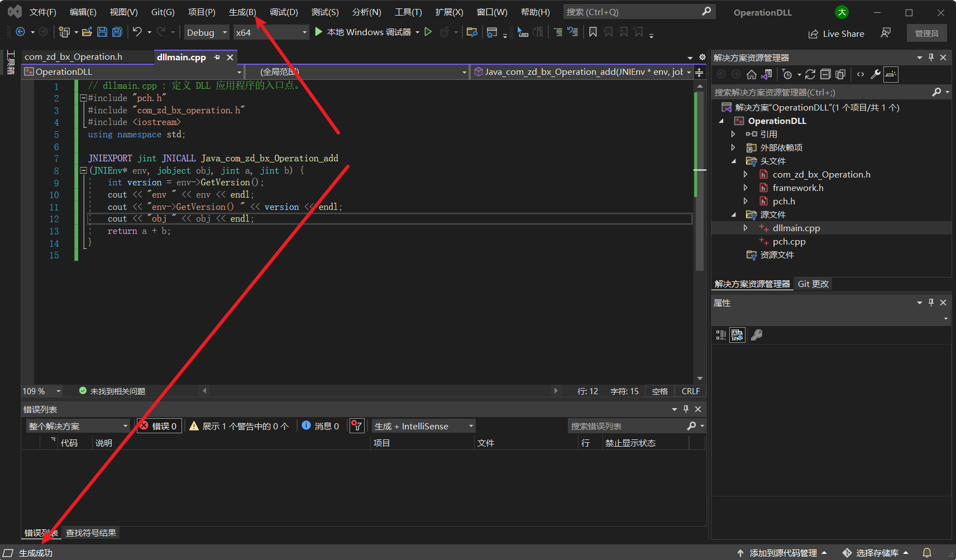
Task: Open the 工具(T) menu
Action: click(x=408, y=12)
